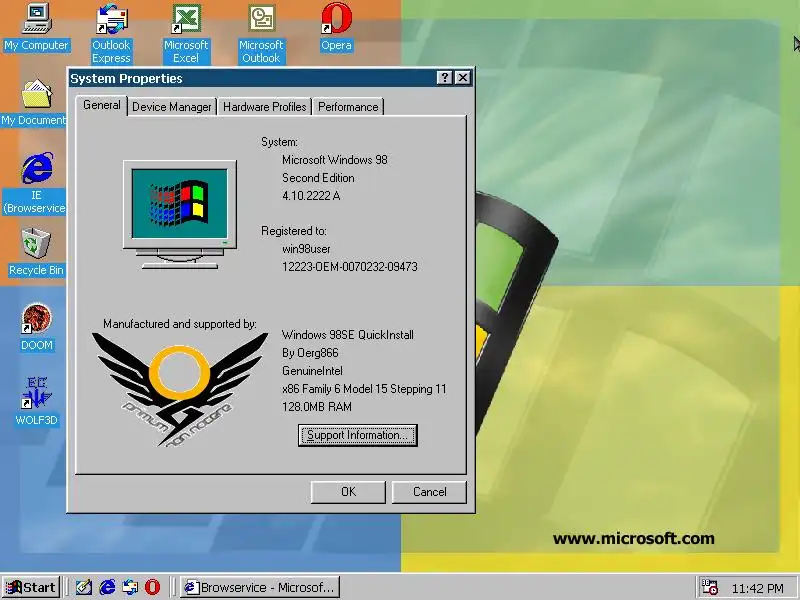Click Internet Explorer quick launch icon
The image size is (800, 600).
tap(107, 587)
